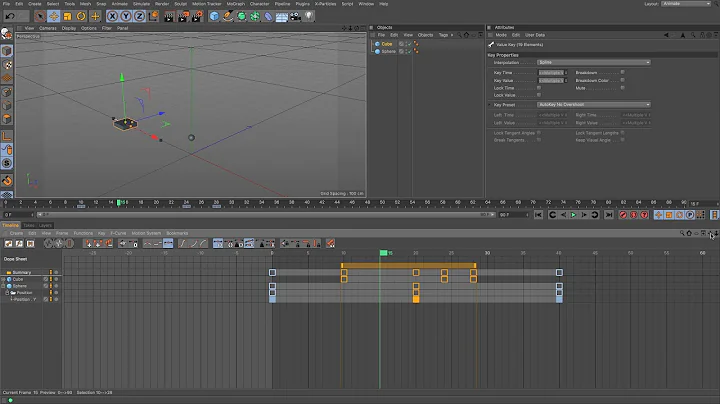This screenshot has height=404, width=720.
Task: Click the green playhead marker in Dope Sheet
Action: pyautogui.click(x=383, y=253)
